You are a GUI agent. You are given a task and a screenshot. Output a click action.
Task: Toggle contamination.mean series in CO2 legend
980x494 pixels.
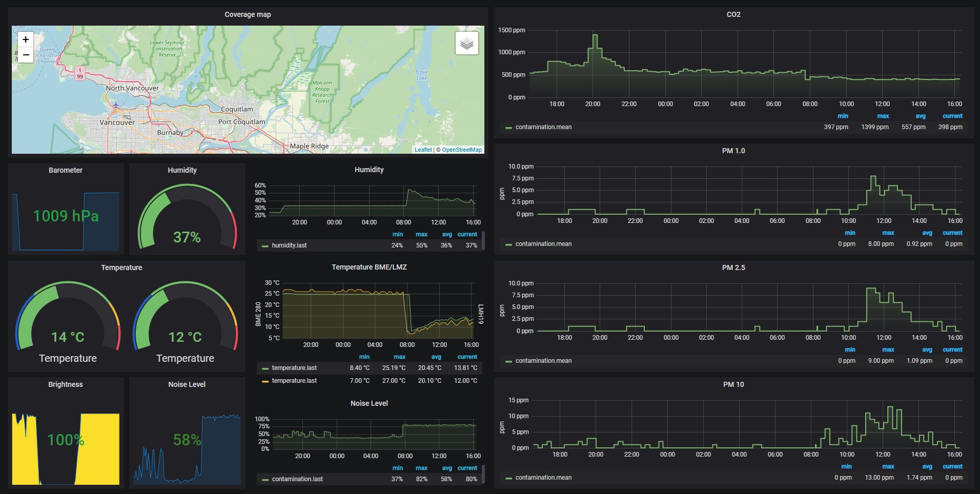543,127
